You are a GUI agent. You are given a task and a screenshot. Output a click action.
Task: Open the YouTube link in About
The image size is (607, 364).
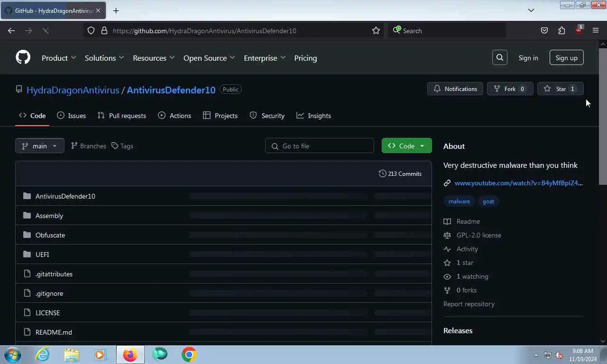click(x=519, y=183)
